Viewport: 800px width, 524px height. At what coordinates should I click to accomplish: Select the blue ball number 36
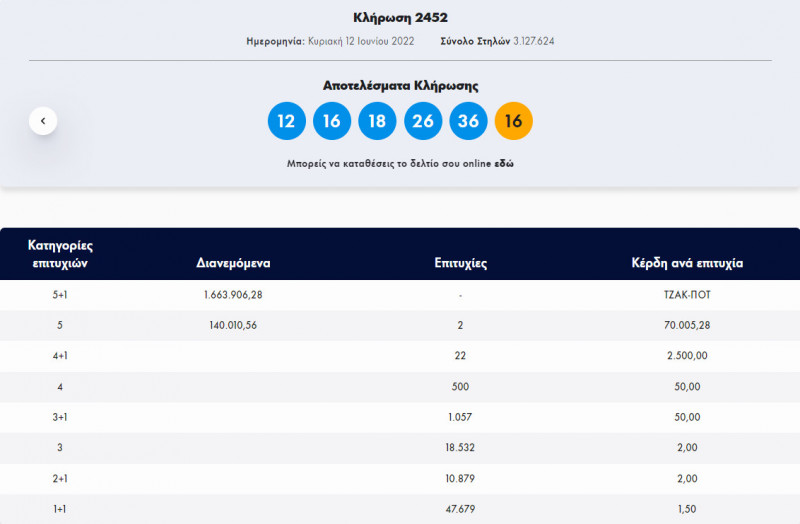point(468,121)
